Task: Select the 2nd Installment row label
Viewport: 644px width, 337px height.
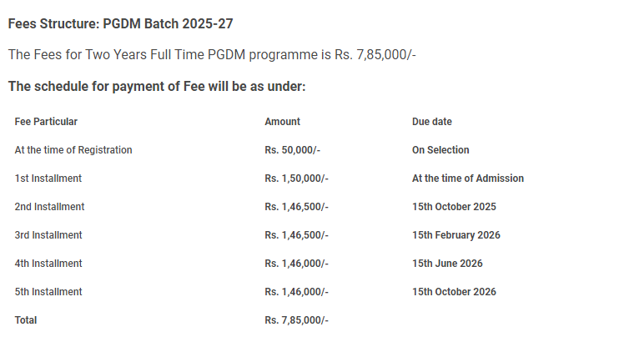Action: [x=49, y=207]
